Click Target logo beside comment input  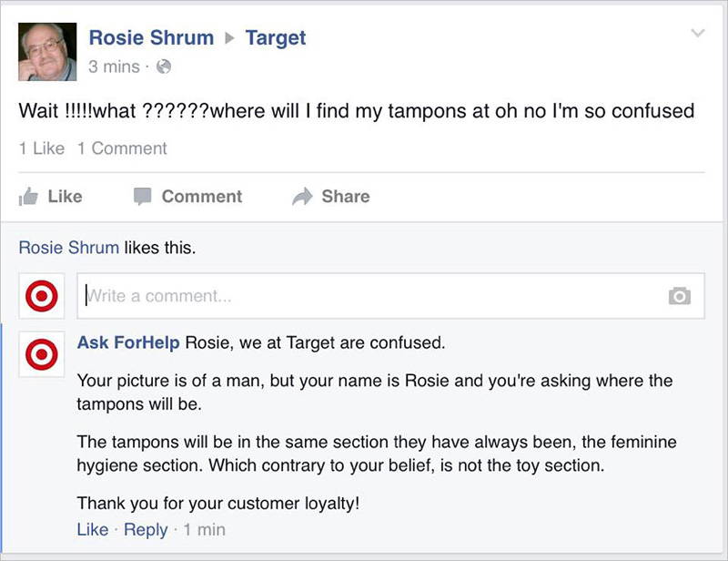point(42,296)
